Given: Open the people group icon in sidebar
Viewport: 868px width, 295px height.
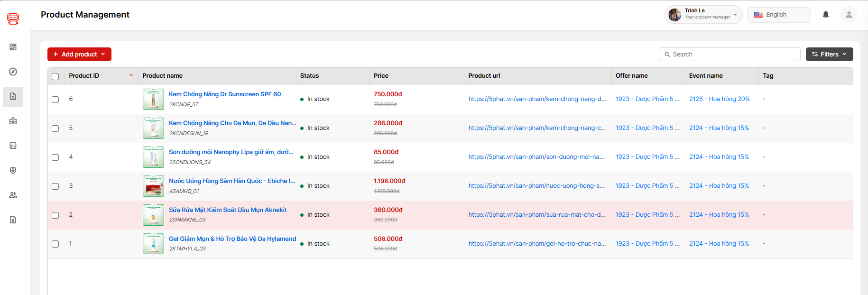Looking at the screenshot, I should (x=13, y=195).
